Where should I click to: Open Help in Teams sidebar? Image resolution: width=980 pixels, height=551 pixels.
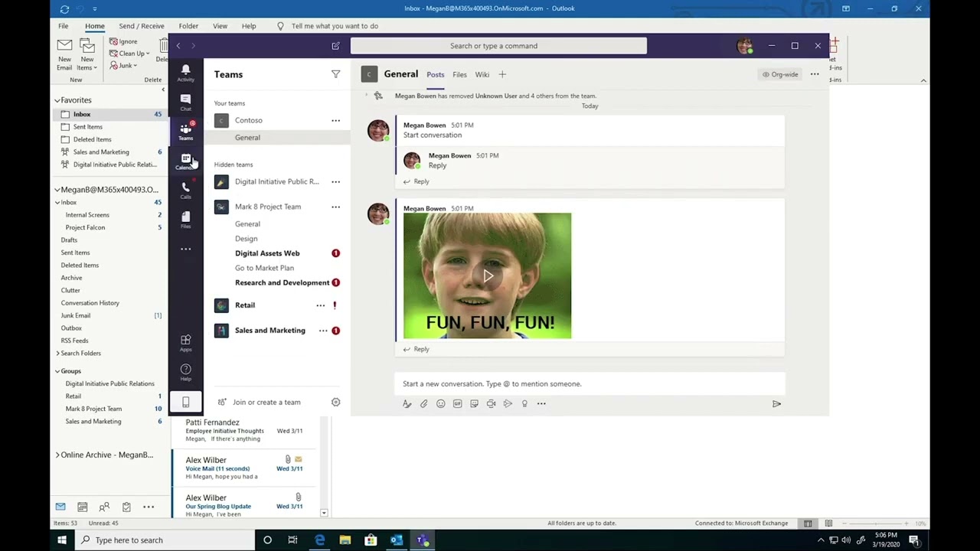tap(185, 373)
